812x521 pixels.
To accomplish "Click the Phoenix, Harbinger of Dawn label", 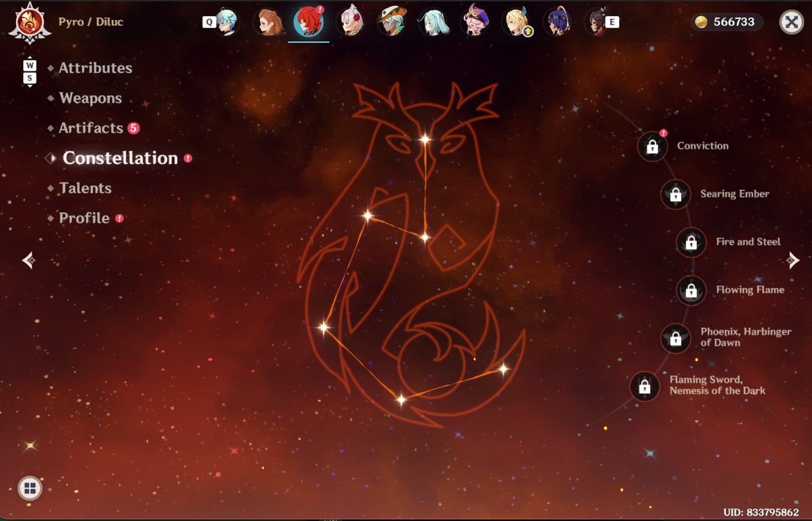I will [x=746, y=337].
